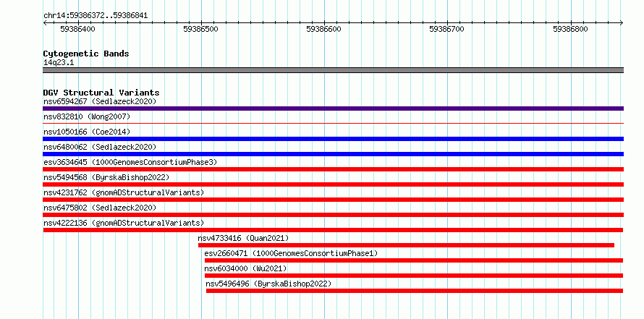Click the nsv5496496 (ByrskaBishop2022) label
This screenshot has height=319, width=644.
point(268,284)
